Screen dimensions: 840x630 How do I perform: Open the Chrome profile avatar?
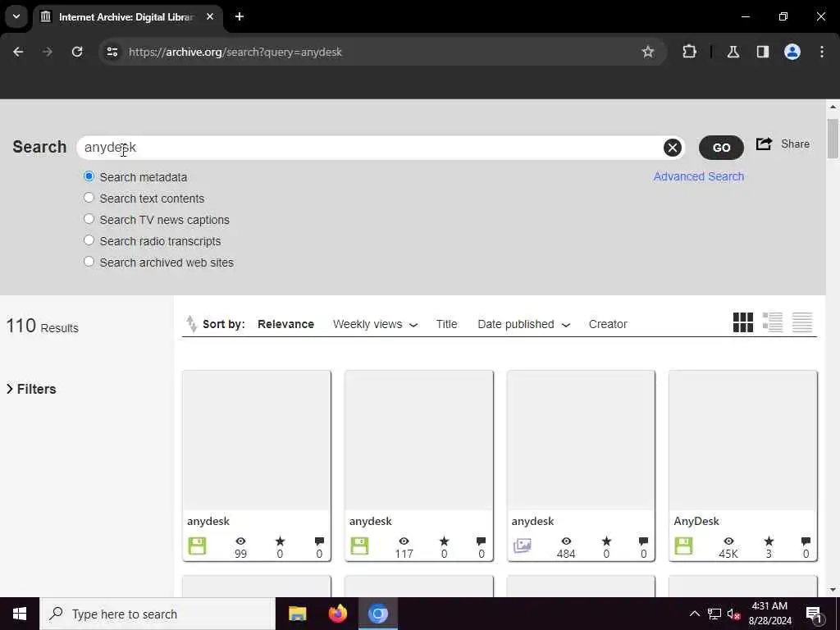coord(792,52)
